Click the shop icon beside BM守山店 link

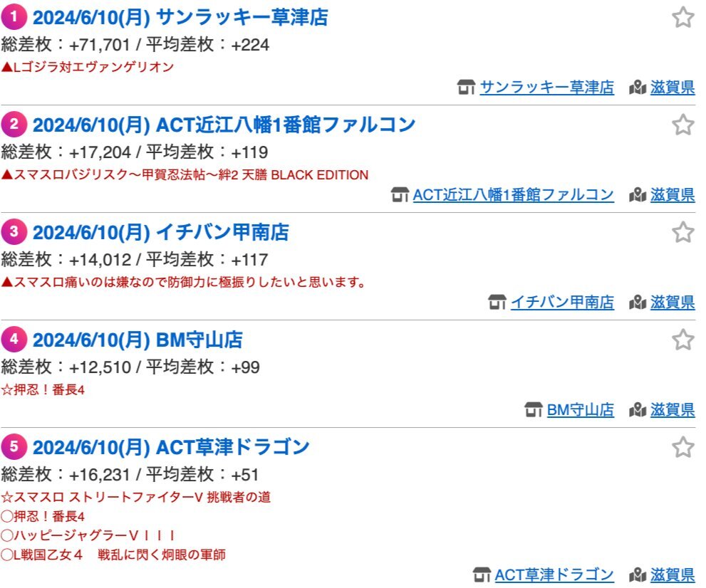pos(534,410)
